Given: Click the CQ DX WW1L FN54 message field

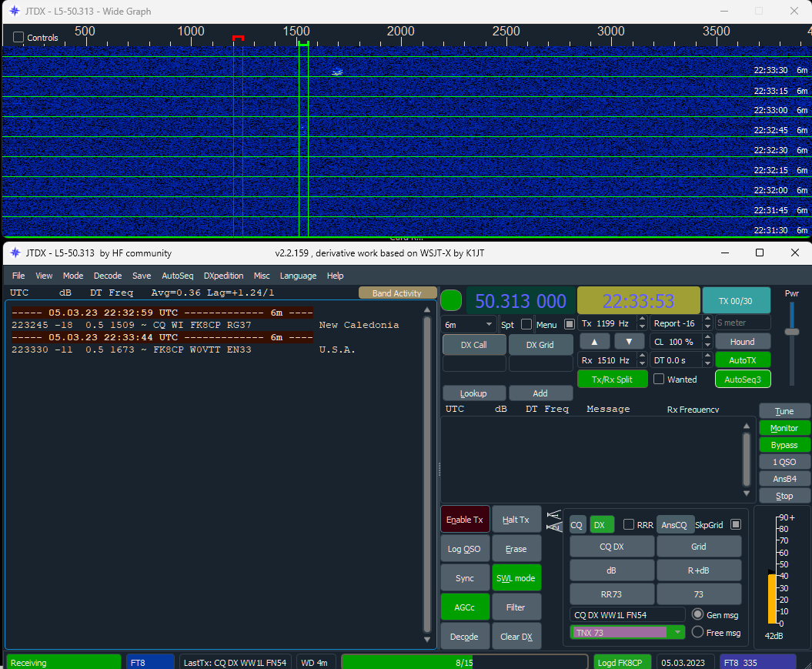Looking at the screenshot, I should (x=627, y=614).
